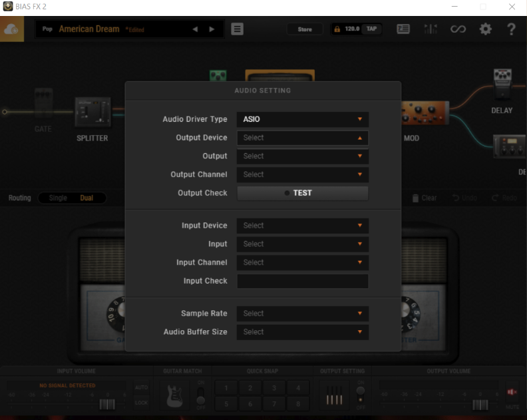The height and width of the screenshot is (420, 527).
Task: Toggle the tempo lock icon
Action: [337, 29]
